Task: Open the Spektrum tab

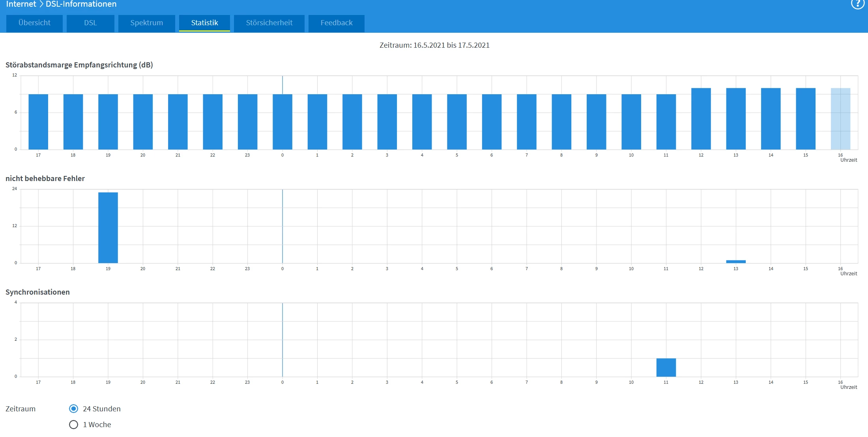Action: click(x=146, y=23)
